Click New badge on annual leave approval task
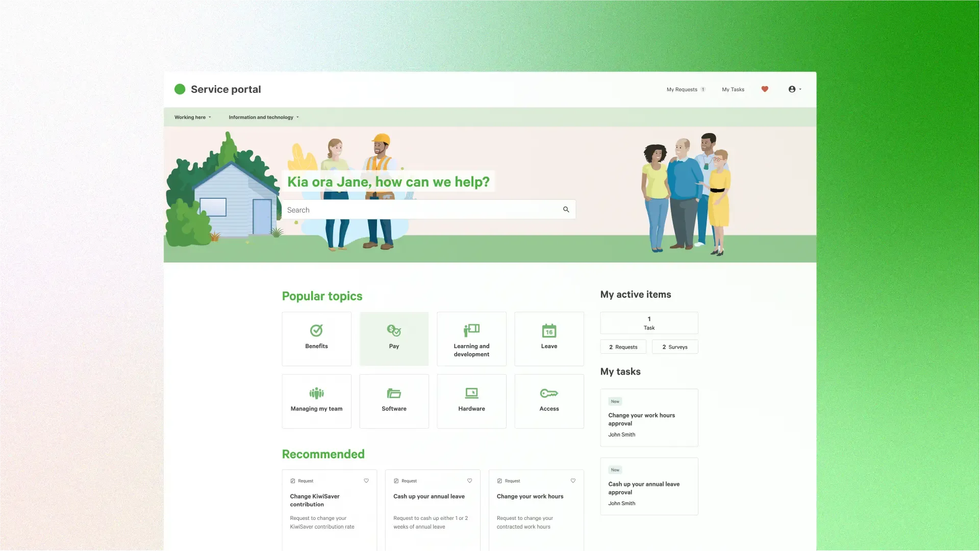Image resolution: width=980 pixels, height=551 pixels. click(615, 470)
